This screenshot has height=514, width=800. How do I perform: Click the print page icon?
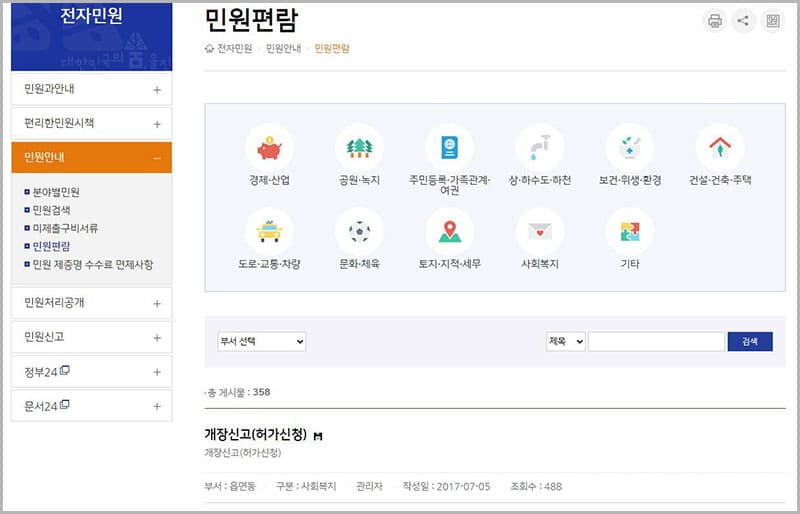click(x=714, y=21)
